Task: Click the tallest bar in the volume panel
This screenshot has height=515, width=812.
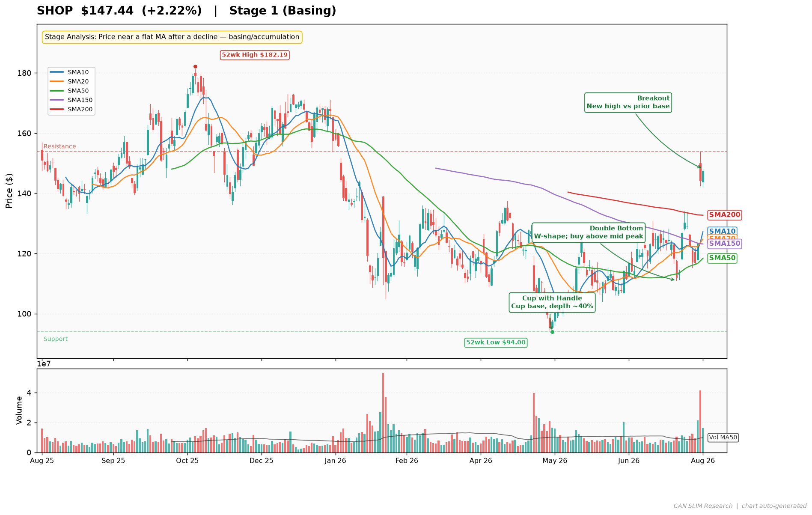Action: (383, 413)
